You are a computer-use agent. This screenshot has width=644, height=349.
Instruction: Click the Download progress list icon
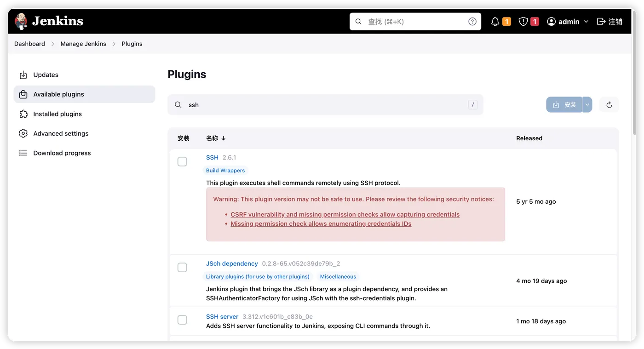[x=23, y=153]
